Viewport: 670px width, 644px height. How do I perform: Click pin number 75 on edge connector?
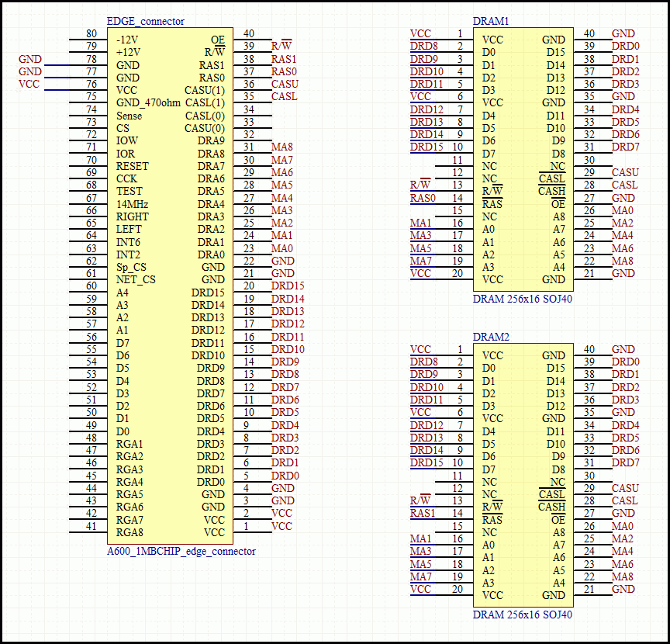(x=92, y=96)
